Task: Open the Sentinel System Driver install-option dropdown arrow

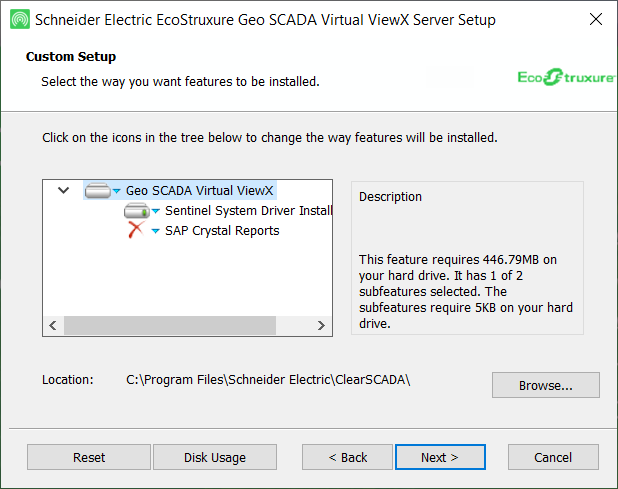Action: [x=156, y=211]
